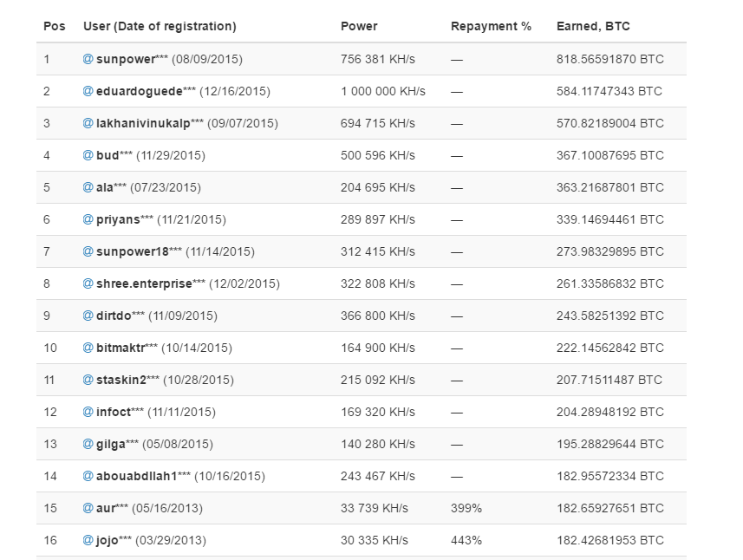The height and width of the screenshot is (560, 743).
Task: Click the @ icon beside priyans***
Action: (88, 219)
